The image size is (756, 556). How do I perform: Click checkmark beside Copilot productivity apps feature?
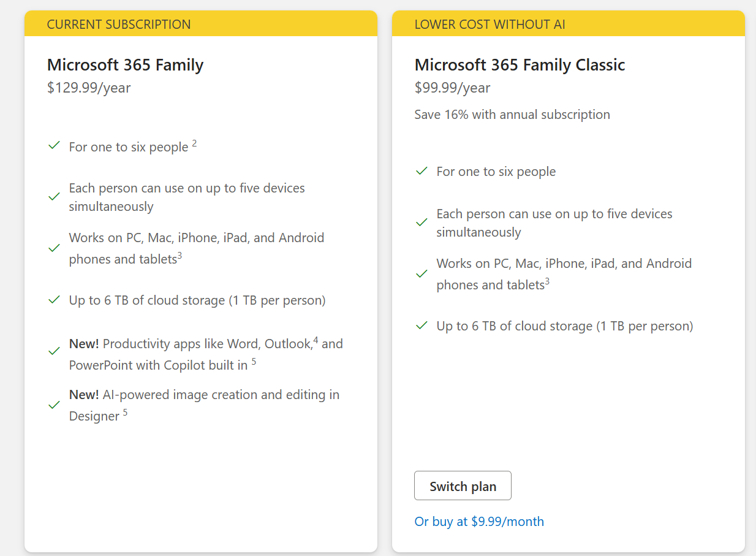pyautogui.click(x=54, y=351)
